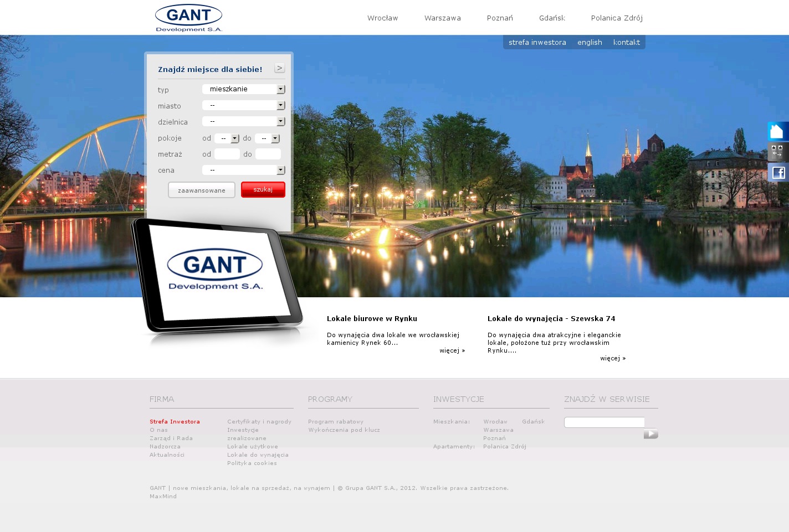Open the miasto dropdown

pos(243,105)
